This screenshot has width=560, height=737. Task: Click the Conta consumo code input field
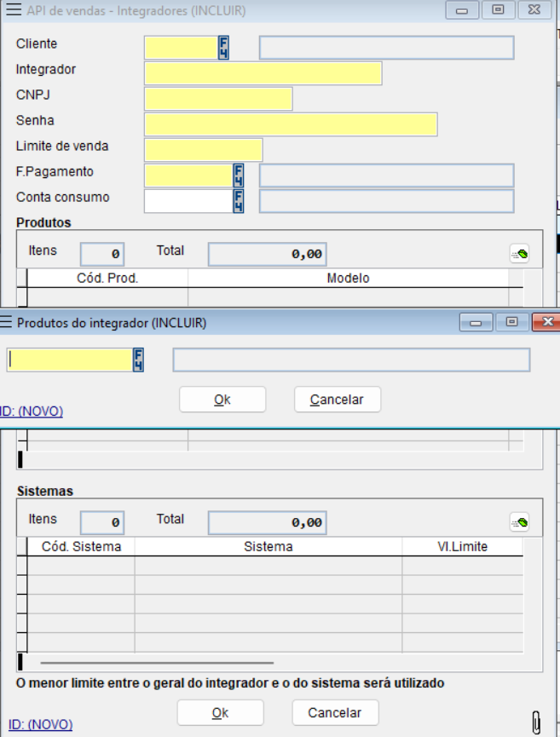[x=188, y=201]
